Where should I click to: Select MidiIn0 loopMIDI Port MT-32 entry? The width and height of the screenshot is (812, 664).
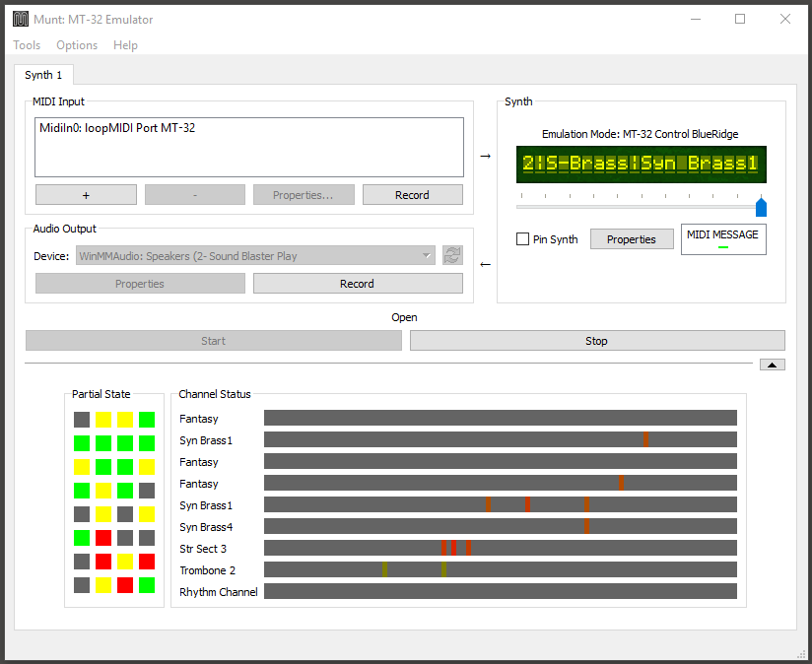click(x=117, y=128)
